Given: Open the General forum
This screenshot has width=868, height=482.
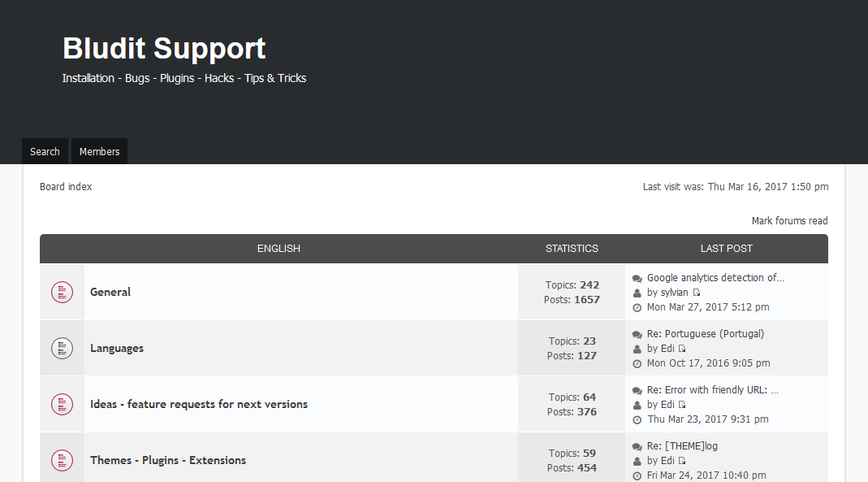Looking at the screenshot, I should click(110, 292).
